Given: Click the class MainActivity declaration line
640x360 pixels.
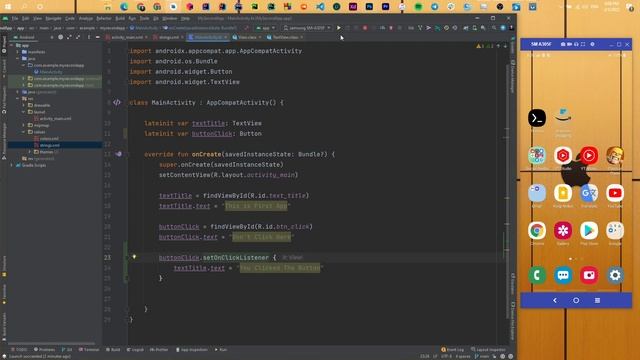Looking at the screenshot, I should [206, 102].
